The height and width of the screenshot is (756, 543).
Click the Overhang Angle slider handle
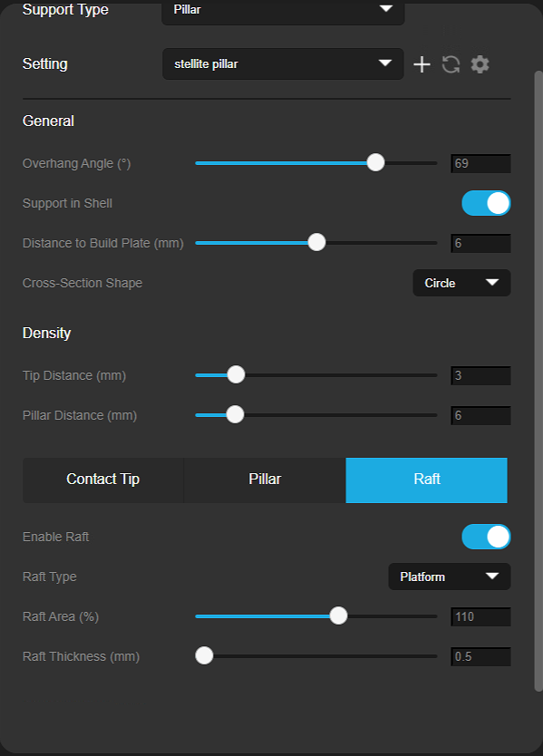click(375, 162)
